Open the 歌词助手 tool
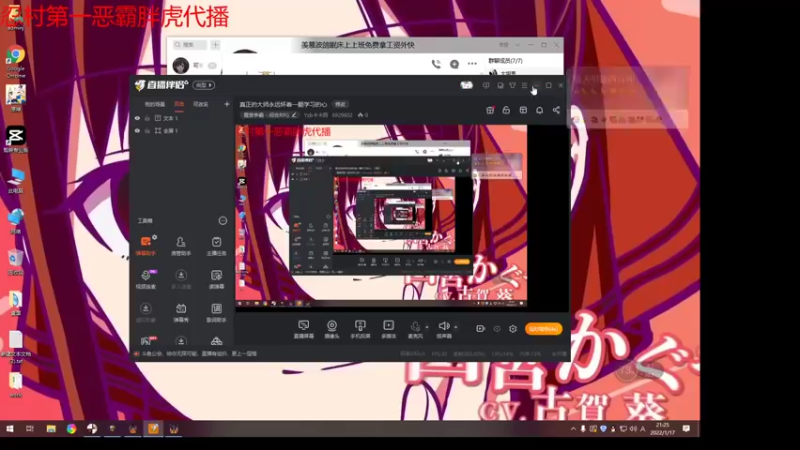The width and height of the screenshot is (800, 450). 216,312
